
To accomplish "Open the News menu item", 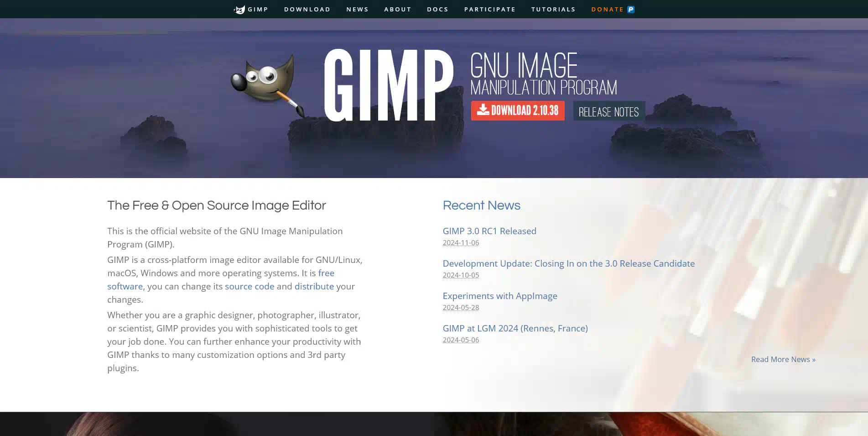I will click(358, 9).
